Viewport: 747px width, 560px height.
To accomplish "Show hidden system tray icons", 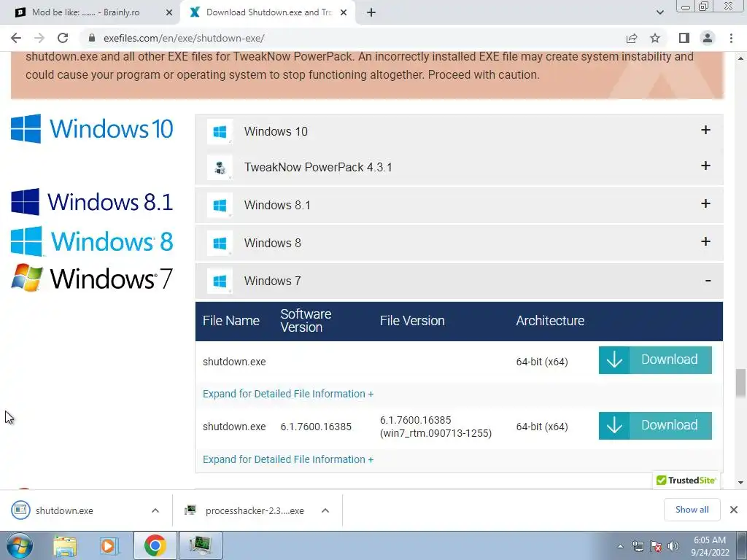I will click(620, 546).
